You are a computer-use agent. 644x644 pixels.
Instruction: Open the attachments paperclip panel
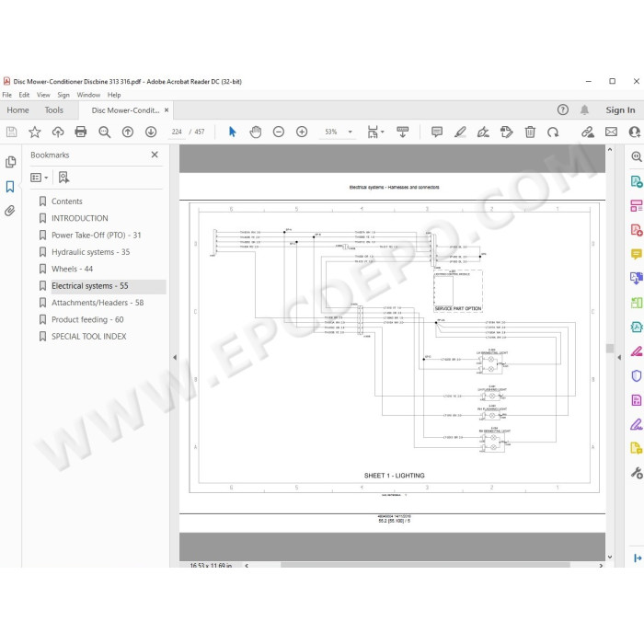(10, 211)
